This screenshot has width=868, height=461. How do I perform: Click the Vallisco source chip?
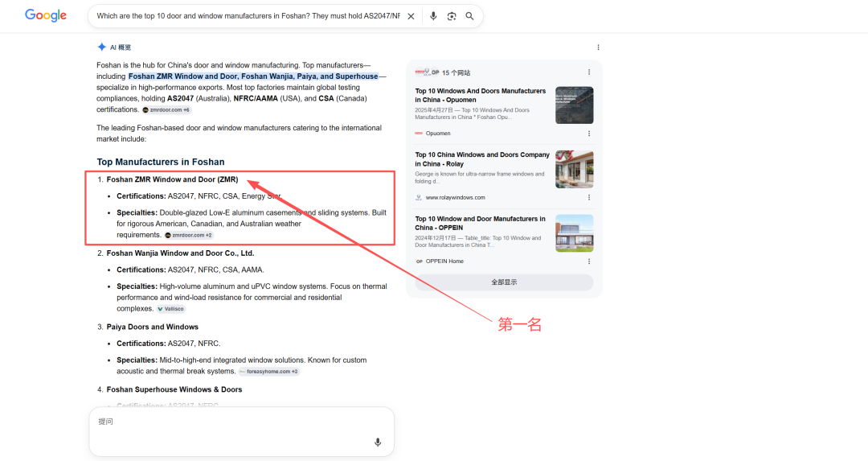(170, 309)
